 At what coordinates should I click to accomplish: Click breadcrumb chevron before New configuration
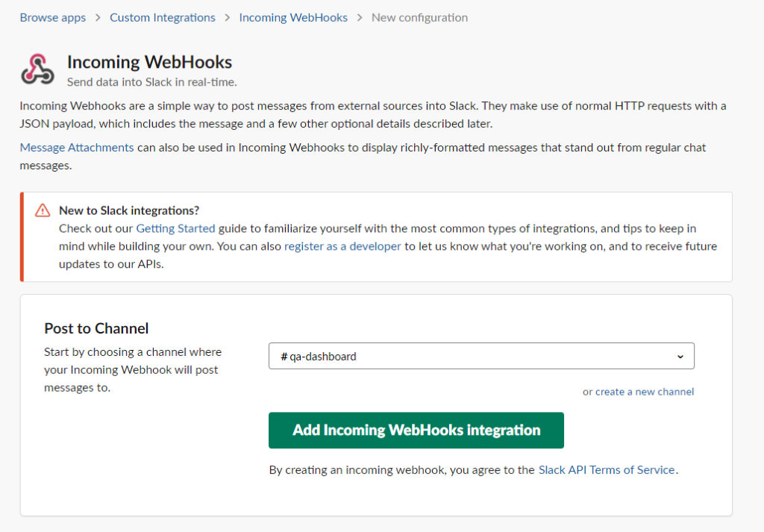360,18
